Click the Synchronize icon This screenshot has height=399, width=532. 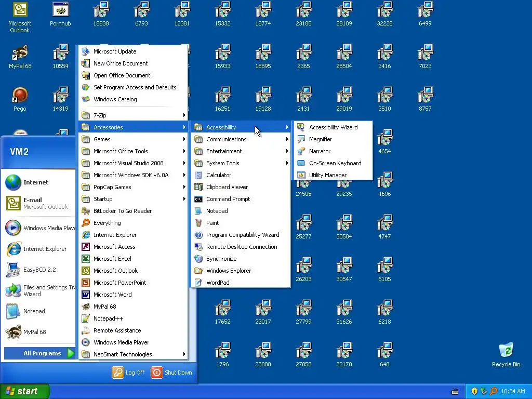tap(198, 259)
